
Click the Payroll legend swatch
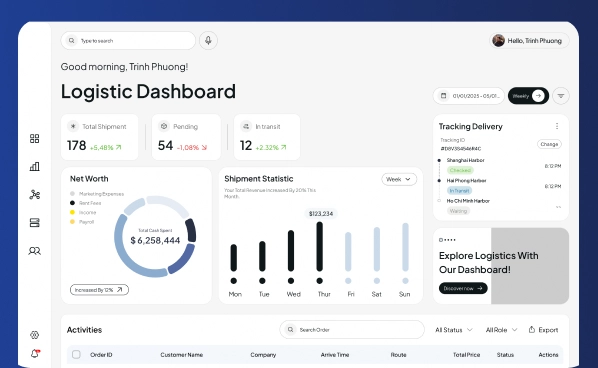[72, 222]
